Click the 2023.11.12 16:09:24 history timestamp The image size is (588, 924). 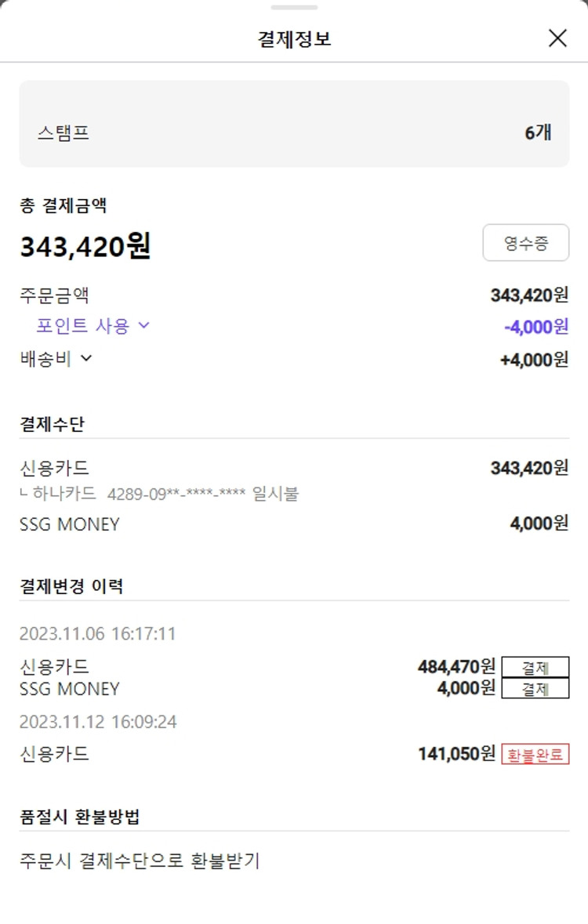tap(98, 721)
